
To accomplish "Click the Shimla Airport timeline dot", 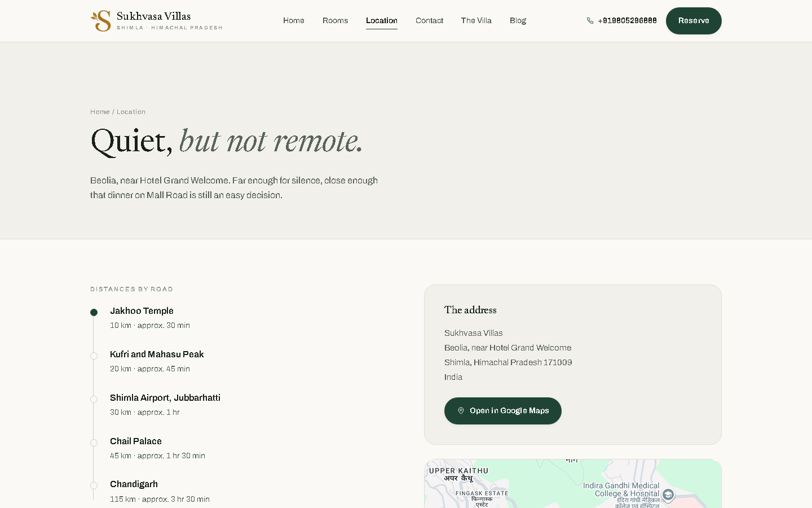I will pyautogui.click(x=94, y=399).
